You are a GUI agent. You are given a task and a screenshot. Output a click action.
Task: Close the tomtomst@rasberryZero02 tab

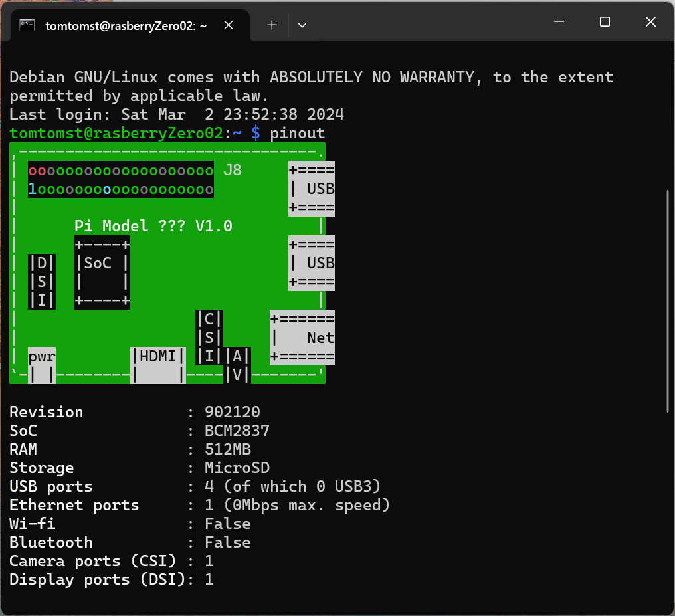pos(229,25)
